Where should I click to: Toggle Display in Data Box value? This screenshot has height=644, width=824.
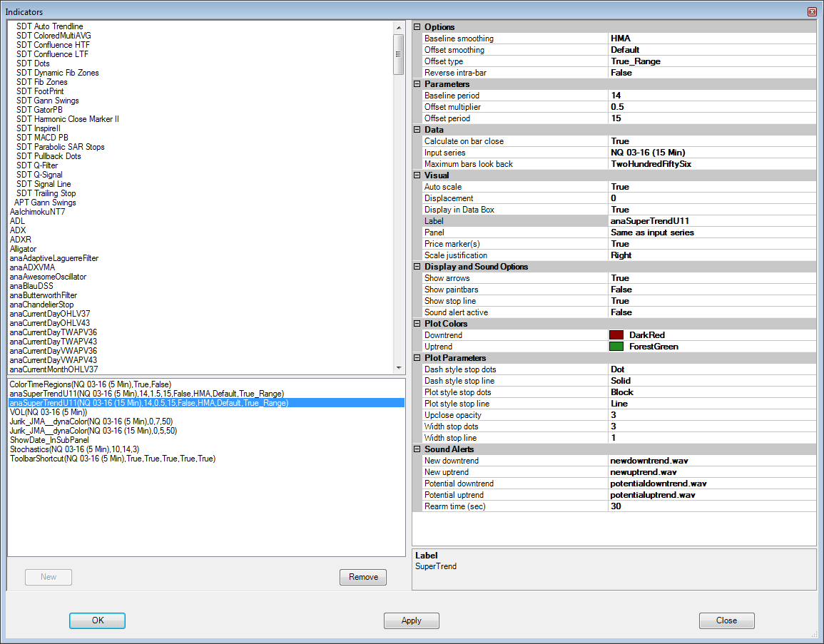pos(712,210)
